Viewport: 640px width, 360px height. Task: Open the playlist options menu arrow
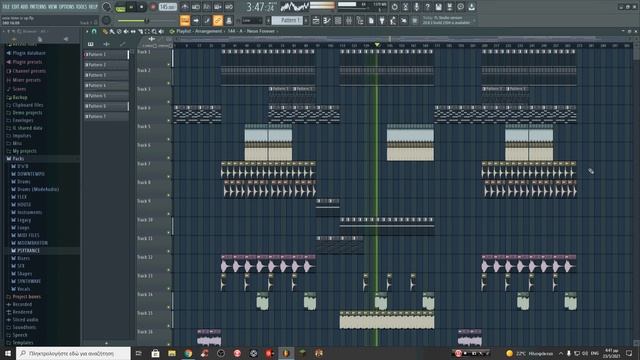coord(87,31)
